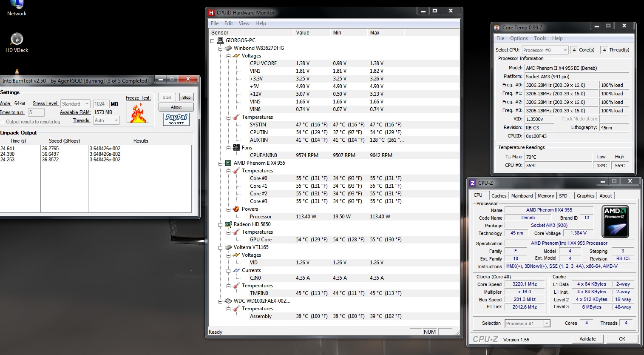Screen dimensions: 644x355
Task: Open the Options menu in Core Temp
Action: (519, 38)
